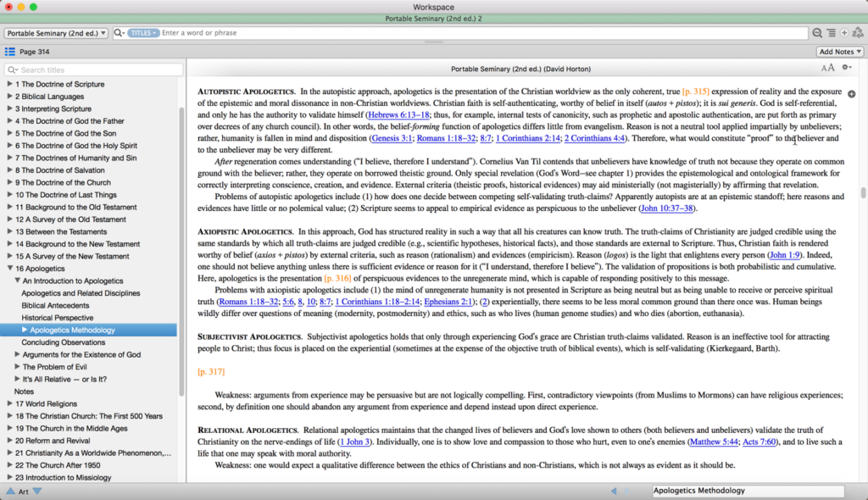Open search magnifier options in toolbar
868x500 pixels.
(817, 32)
